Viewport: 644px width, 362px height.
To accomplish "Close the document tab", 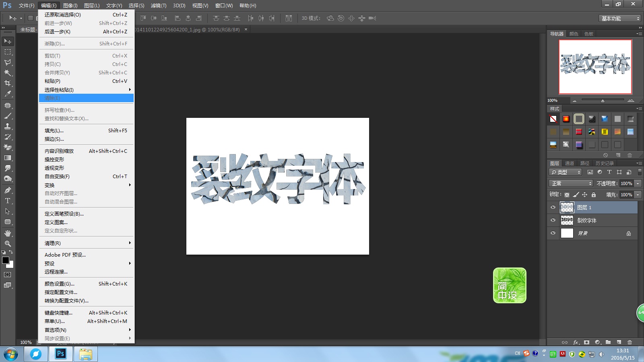I will pyautogui.click(x=246, y=29).
